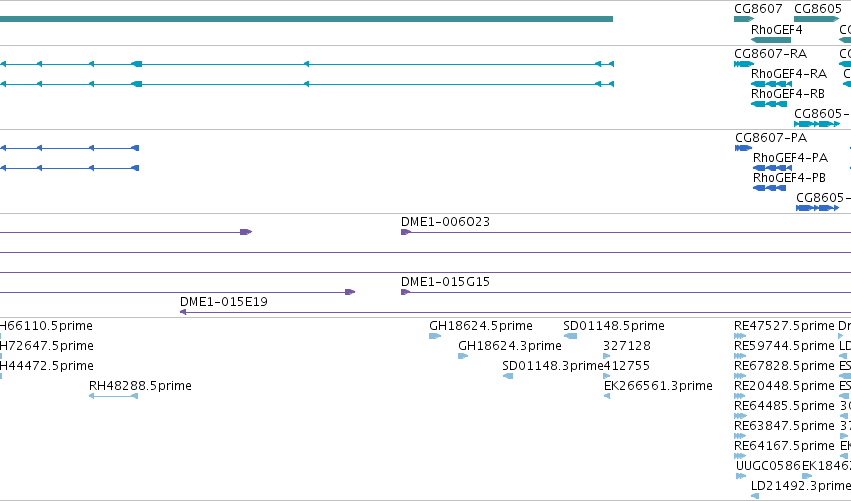The image size is (851, 501).
Task: Select the UUGC0586 feature label
Action: (769, 466)
